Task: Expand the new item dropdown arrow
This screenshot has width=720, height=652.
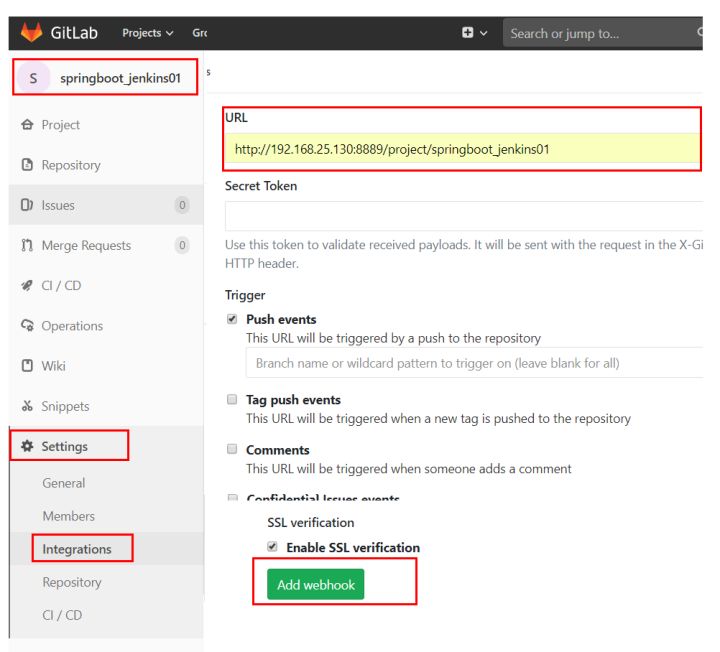Action: click(484, 33)
